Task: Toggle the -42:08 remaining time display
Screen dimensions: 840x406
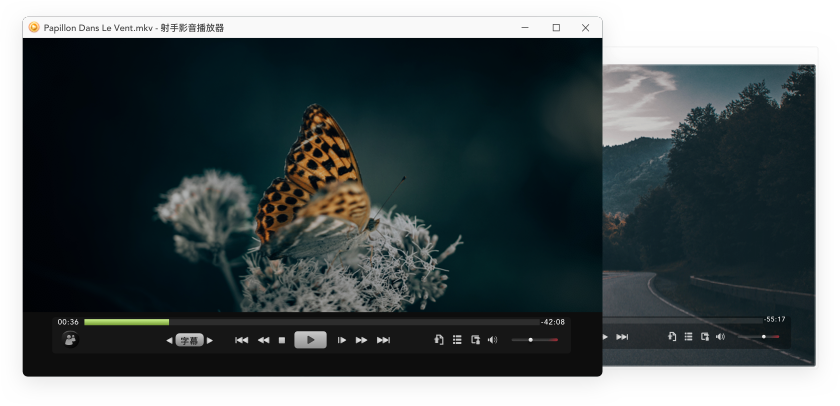Action: (553, 322)
